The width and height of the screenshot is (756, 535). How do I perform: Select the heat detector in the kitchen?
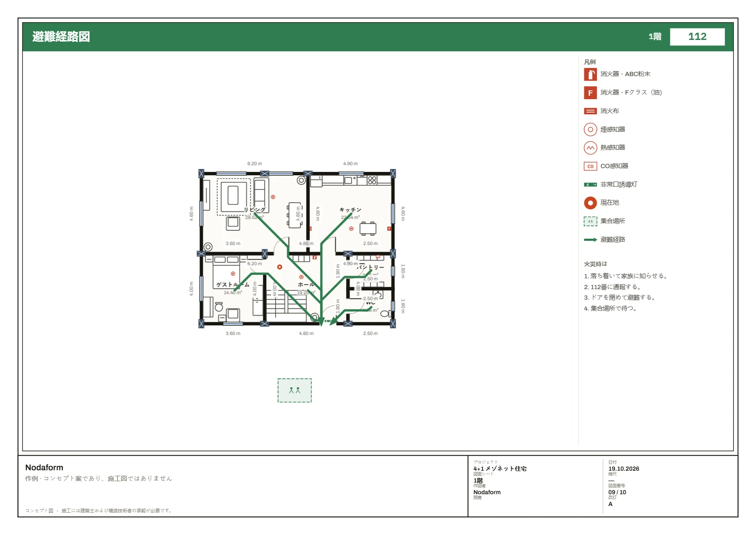[351, 229]
